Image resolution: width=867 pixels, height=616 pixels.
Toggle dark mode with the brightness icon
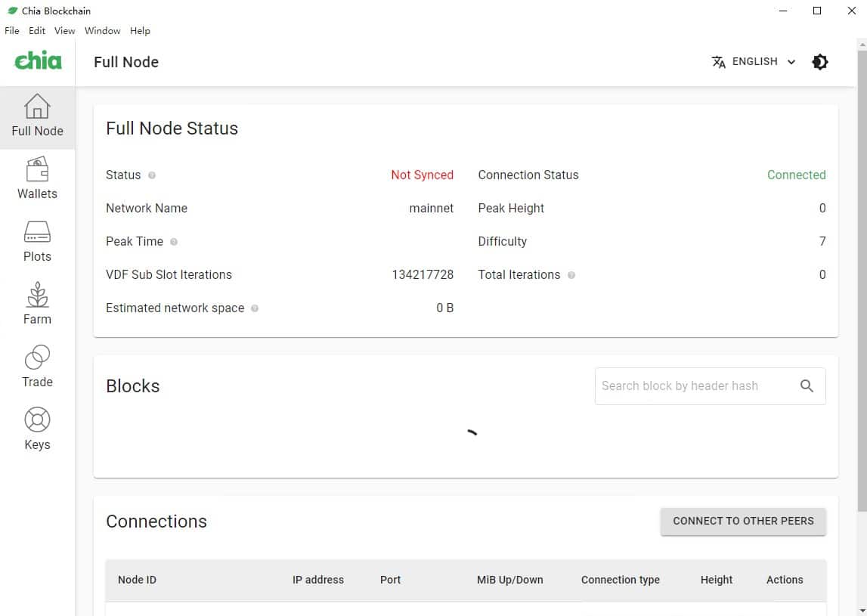tap(820, 62)
